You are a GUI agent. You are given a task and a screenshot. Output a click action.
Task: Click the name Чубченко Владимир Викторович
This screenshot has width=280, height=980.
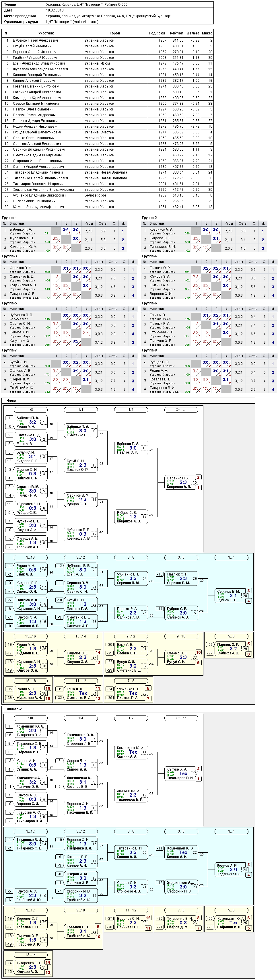[39, 195]
